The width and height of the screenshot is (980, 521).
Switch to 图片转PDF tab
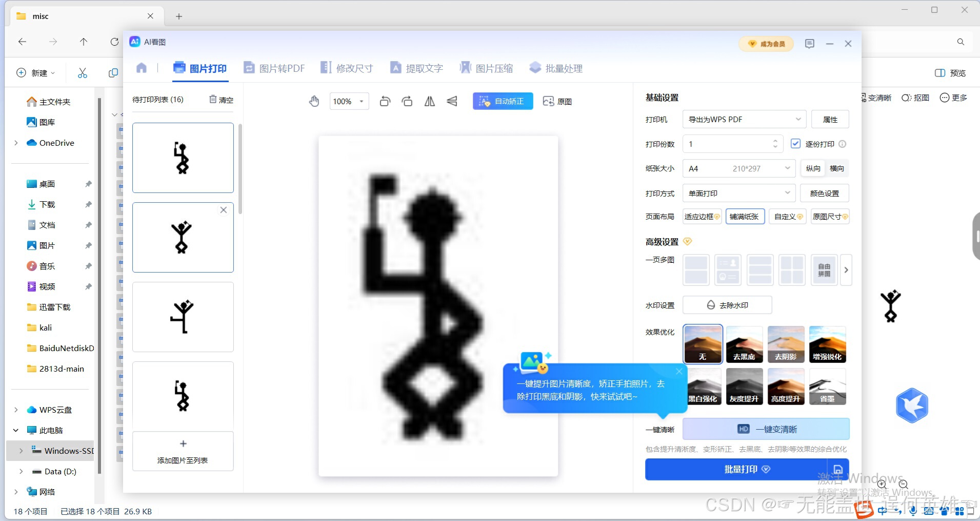(274, 68)
